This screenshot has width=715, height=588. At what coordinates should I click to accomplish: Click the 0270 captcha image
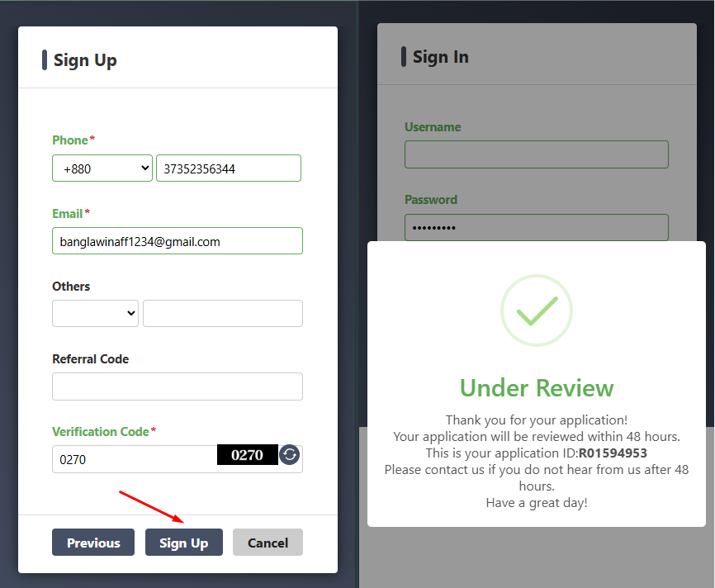click(248, 455)
